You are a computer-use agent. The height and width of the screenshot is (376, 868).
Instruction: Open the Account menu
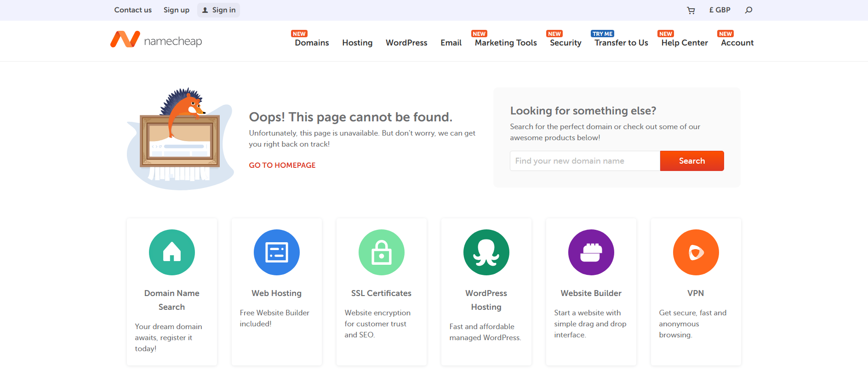pyautogui.click(x=737, y=43)
